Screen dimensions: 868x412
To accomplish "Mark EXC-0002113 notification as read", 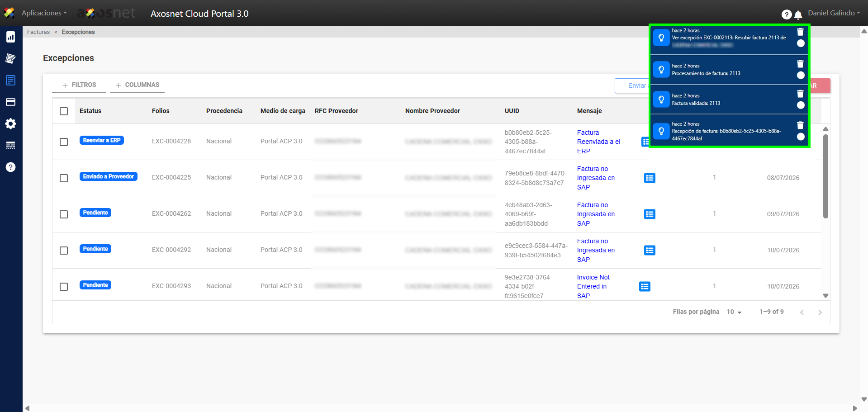I will [801, 43].
